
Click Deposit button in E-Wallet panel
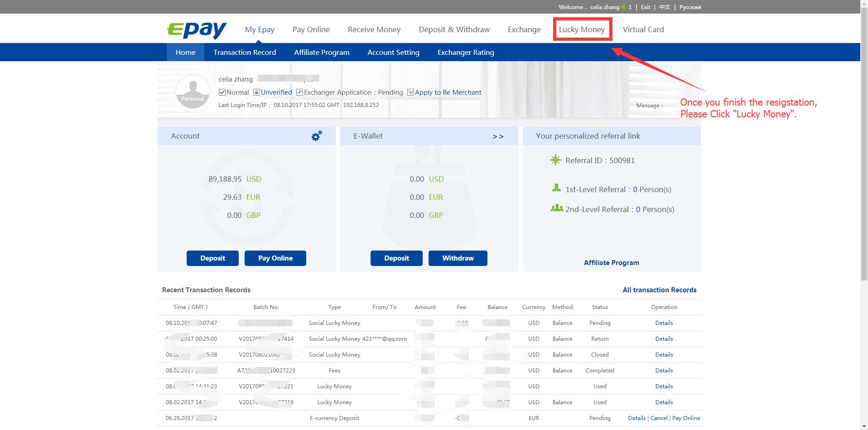click(x=396, y=258)
